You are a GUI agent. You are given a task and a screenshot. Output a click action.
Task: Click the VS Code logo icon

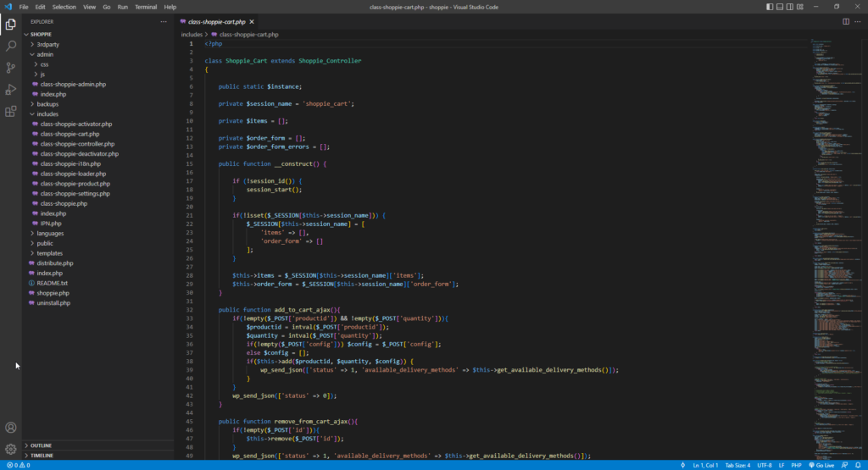[x=8, y=7]
